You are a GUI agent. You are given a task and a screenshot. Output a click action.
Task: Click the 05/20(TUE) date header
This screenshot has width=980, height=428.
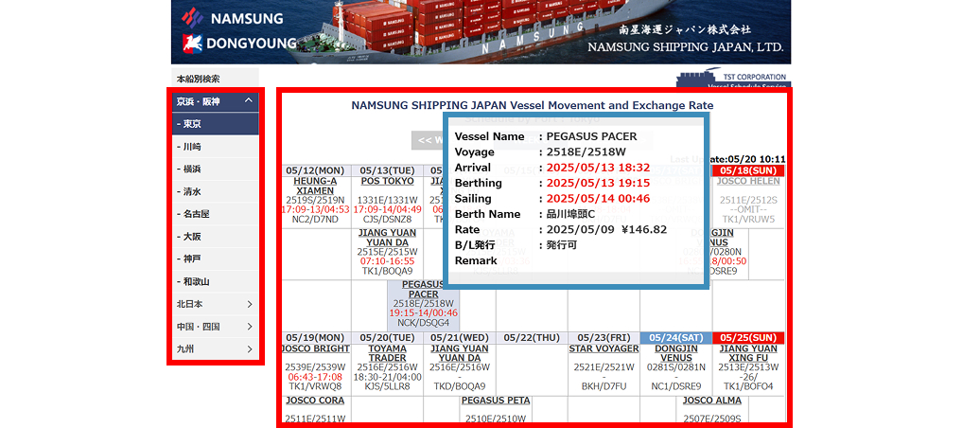(388, 338)
